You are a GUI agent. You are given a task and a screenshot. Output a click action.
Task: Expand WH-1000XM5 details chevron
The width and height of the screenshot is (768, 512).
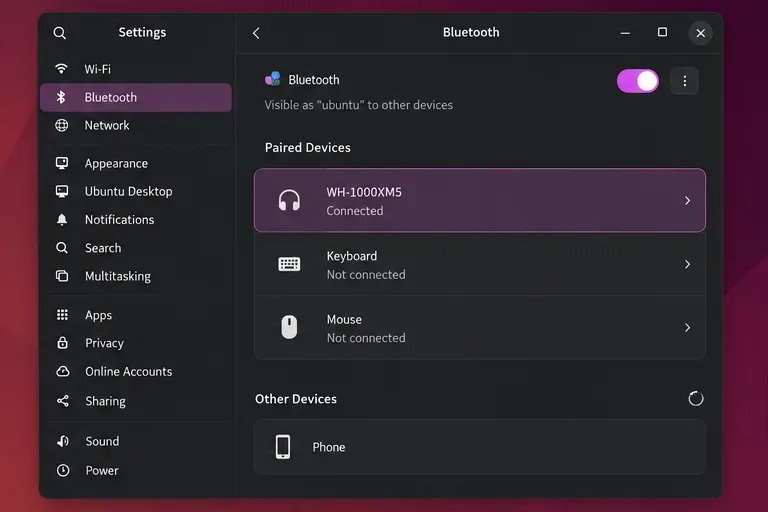[687, 200]
